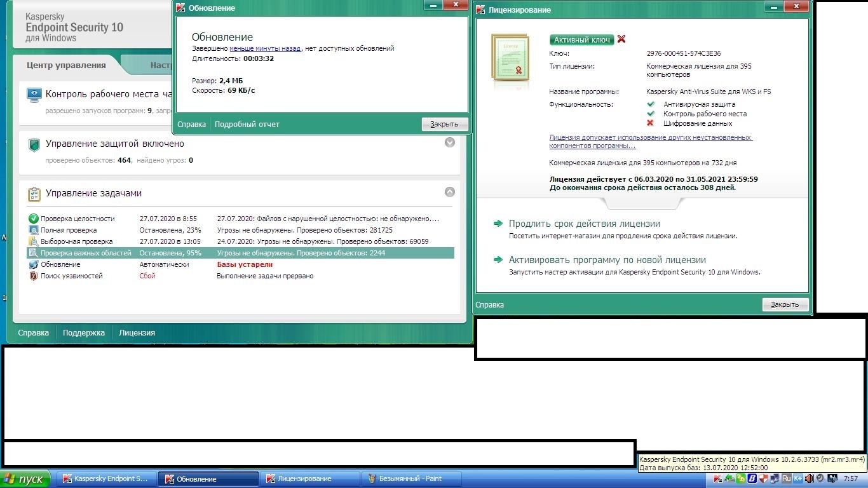Minimize the Обновление window

(434, 5)
